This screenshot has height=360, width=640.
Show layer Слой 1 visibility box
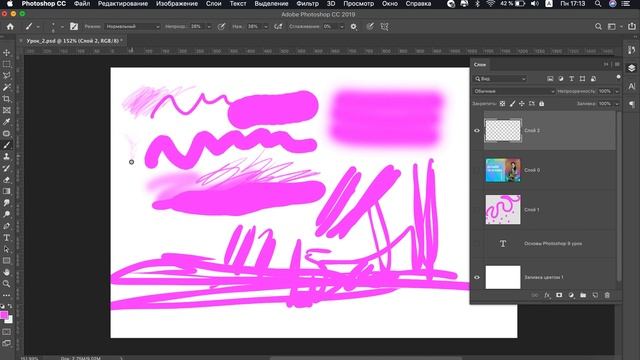(477, 210)
